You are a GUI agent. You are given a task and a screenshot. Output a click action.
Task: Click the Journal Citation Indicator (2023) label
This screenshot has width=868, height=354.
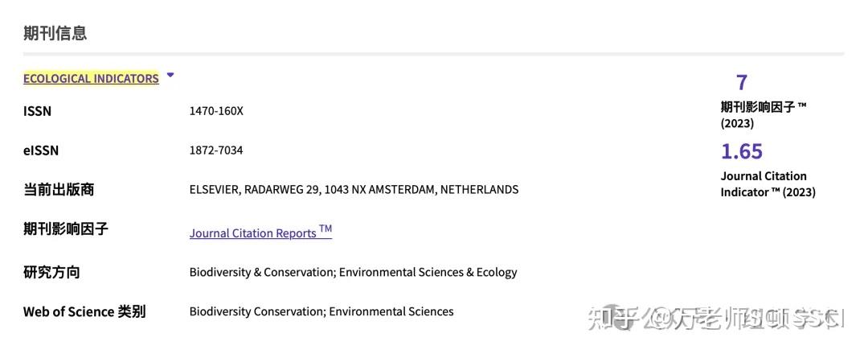(x=768, y=184)
